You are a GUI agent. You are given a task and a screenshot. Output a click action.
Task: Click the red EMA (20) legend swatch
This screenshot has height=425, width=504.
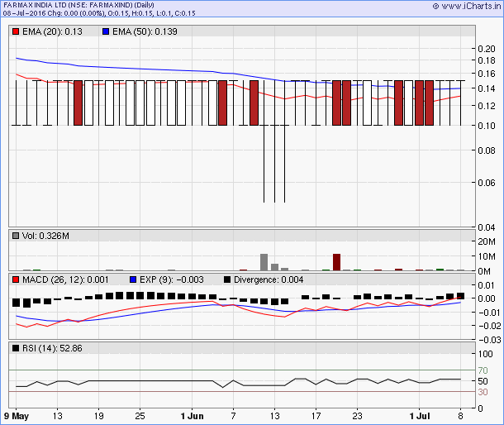click(x=16, y=31)
